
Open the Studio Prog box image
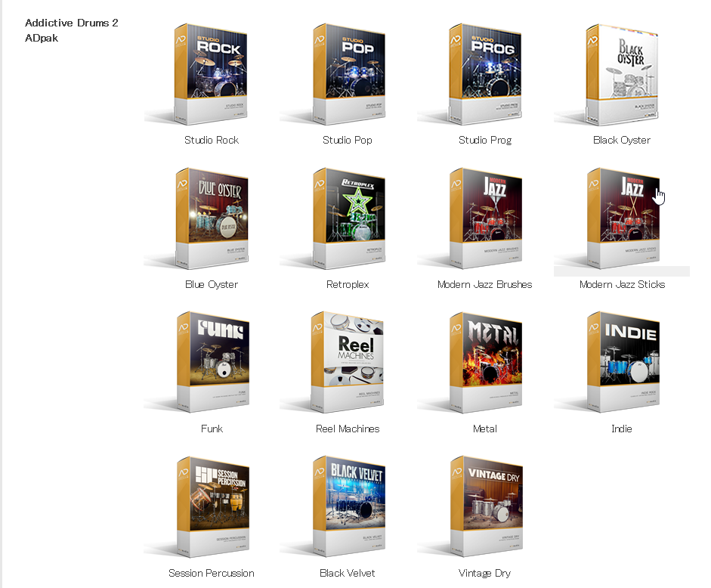pyautogui.click(x=485, y=74)
